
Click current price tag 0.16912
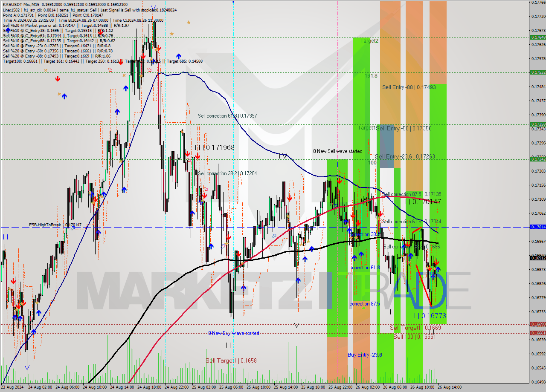[537, 258]
